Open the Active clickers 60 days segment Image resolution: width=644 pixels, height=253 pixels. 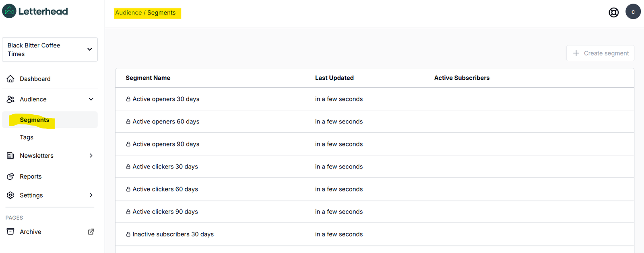click(x=165, y=189)
